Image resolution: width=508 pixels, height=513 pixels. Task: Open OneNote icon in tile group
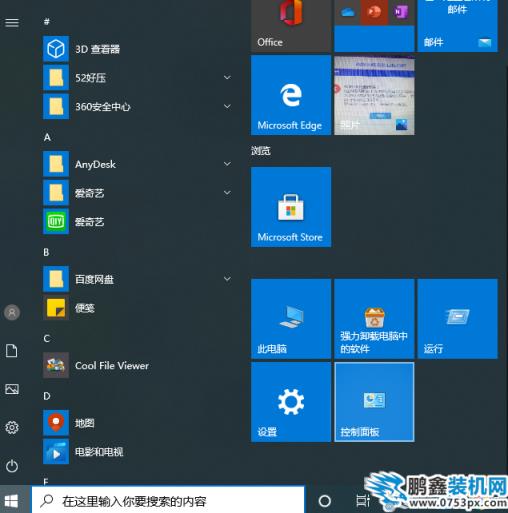click(401, 12)
